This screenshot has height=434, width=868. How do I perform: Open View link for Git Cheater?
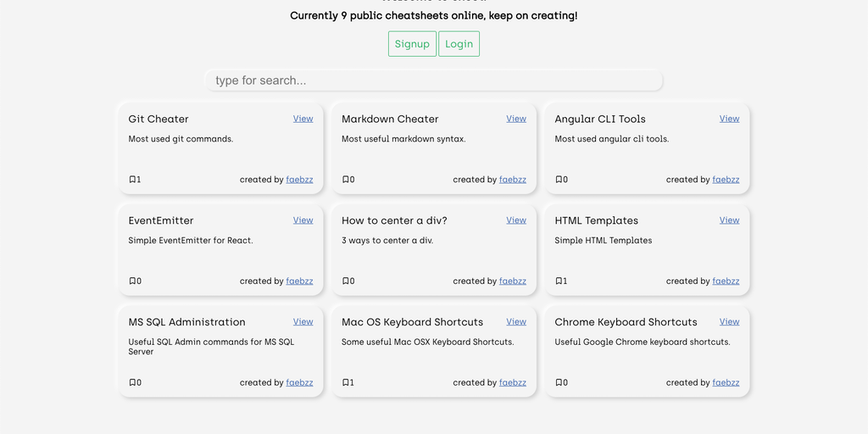[303, 119]
